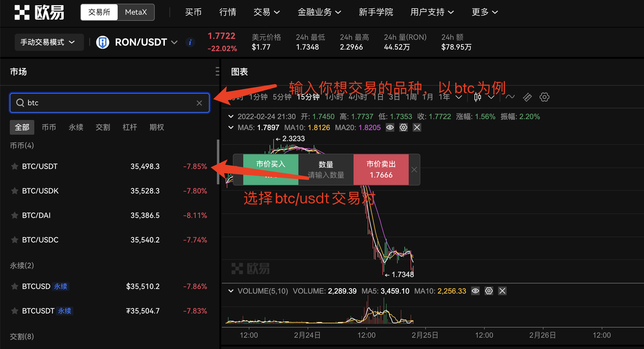Viewport: 644px width, 349px height.
Task: Open chart settings gear in timeframe toolbar
Action: [544, 97]
